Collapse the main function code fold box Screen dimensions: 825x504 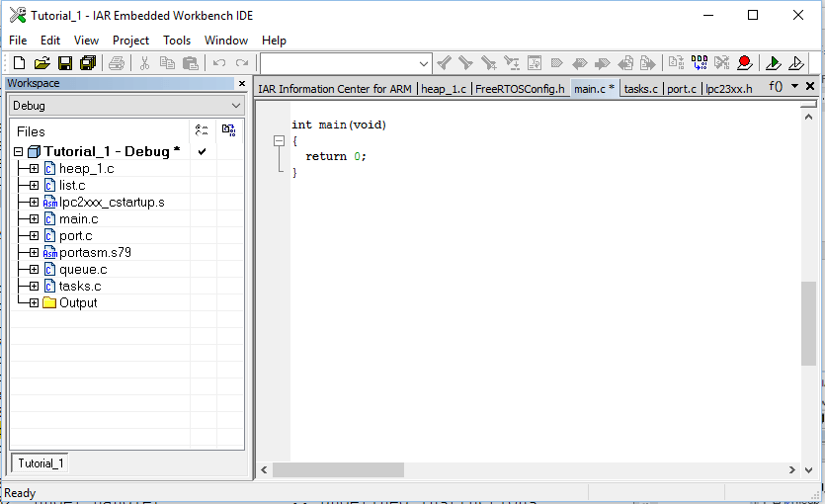point(280,141)
